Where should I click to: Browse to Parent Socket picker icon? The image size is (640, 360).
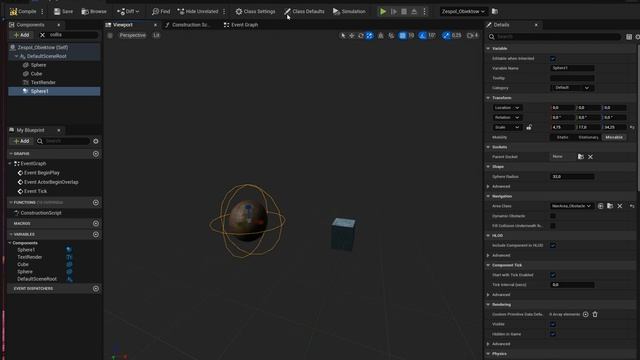(580, 157)
